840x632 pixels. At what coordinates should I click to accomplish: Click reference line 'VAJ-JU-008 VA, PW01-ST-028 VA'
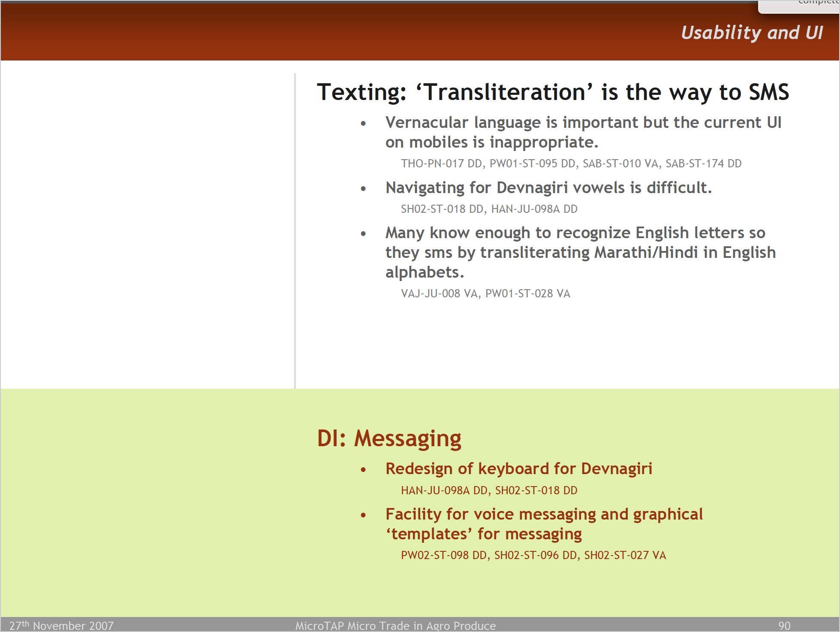(485, 293)
